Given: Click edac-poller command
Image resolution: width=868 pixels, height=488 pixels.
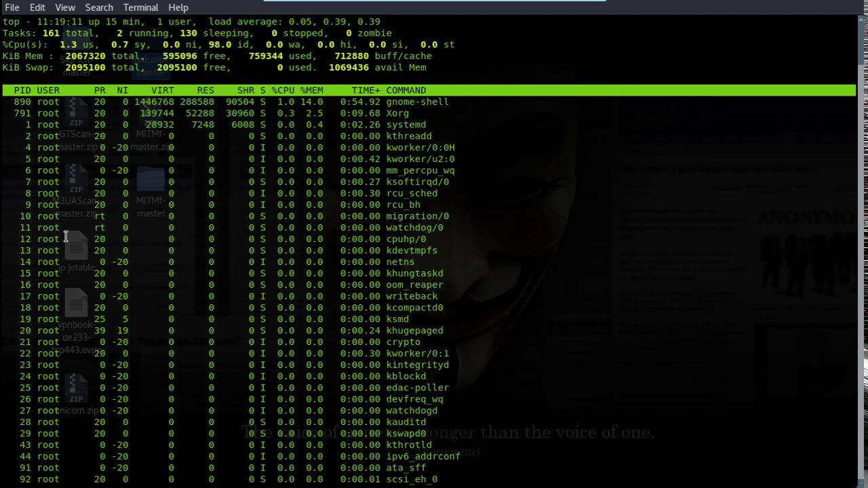Looking at the screenshot, I should (x=418, y=388).
